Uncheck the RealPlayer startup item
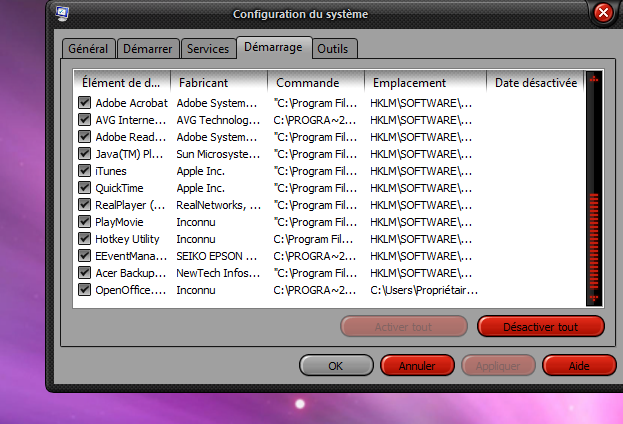623x424 pixels. tap(85, 205)
